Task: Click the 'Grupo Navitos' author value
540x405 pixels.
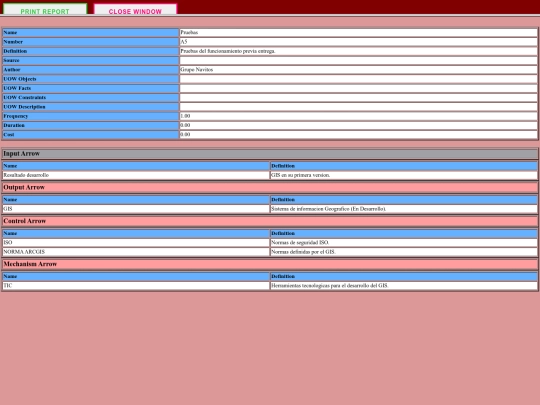Action: pyautogui.click(x=197, y=70)
